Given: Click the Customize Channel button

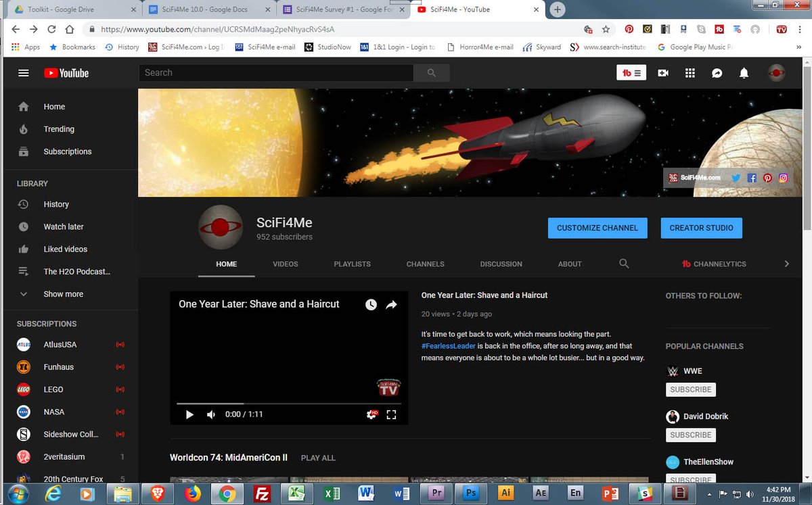Looking at the screenshot, I should 597,228.
